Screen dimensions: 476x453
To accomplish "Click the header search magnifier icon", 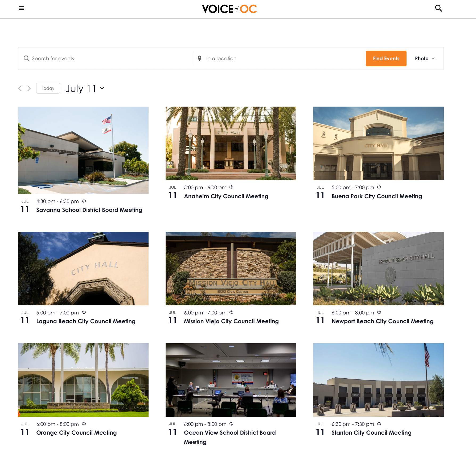I will pyautogui.click(x=438, y=8).
